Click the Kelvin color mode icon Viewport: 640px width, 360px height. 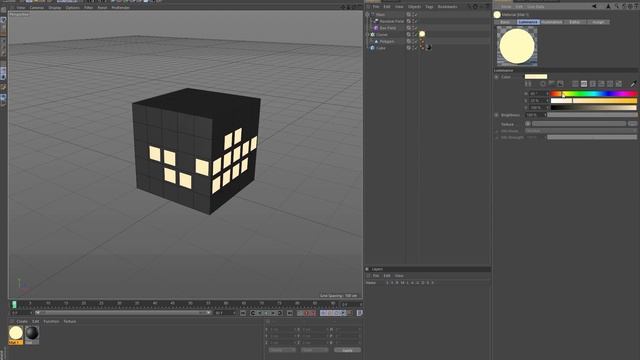(593, 84)
